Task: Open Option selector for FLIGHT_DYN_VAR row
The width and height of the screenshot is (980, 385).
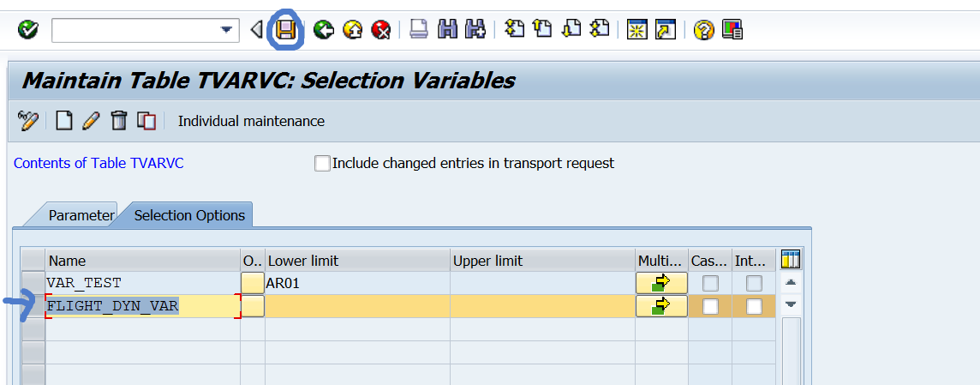Action: pos(253,306)
